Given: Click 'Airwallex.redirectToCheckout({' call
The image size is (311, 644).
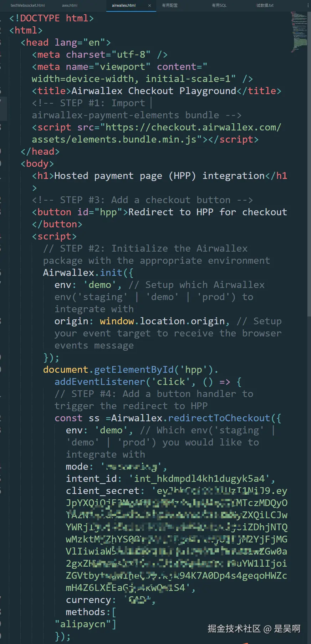Looking at the screenshot, I should [x=196, y=418].
